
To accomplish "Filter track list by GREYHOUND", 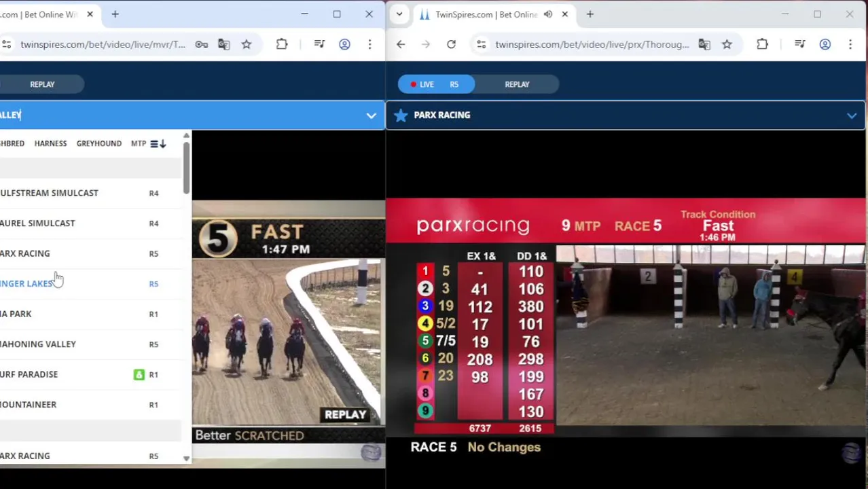I will pyautogui.click(x=99, y=143).
